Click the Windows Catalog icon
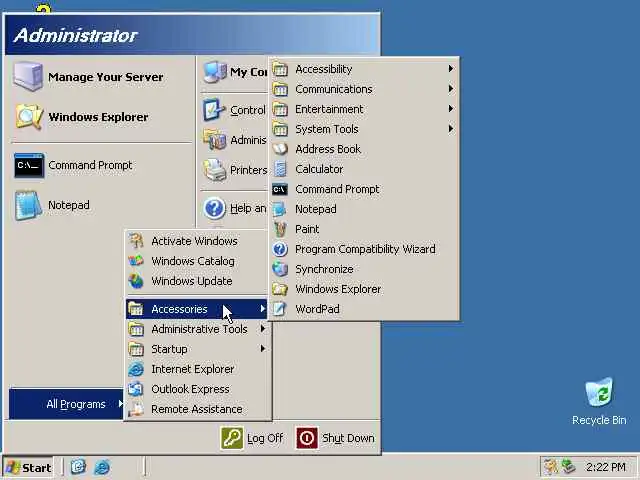The height and width of the screenshot is (480, 640). tap(136, 261)
